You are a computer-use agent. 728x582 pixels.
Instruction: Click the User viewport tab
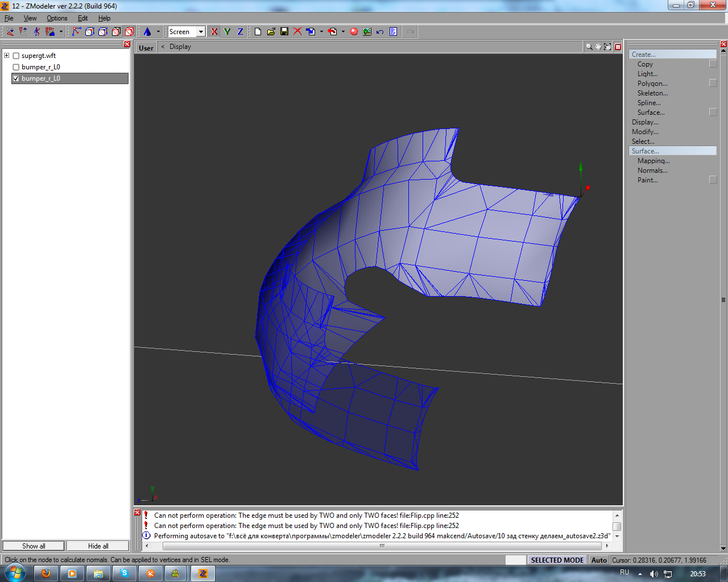pos(146,48)
